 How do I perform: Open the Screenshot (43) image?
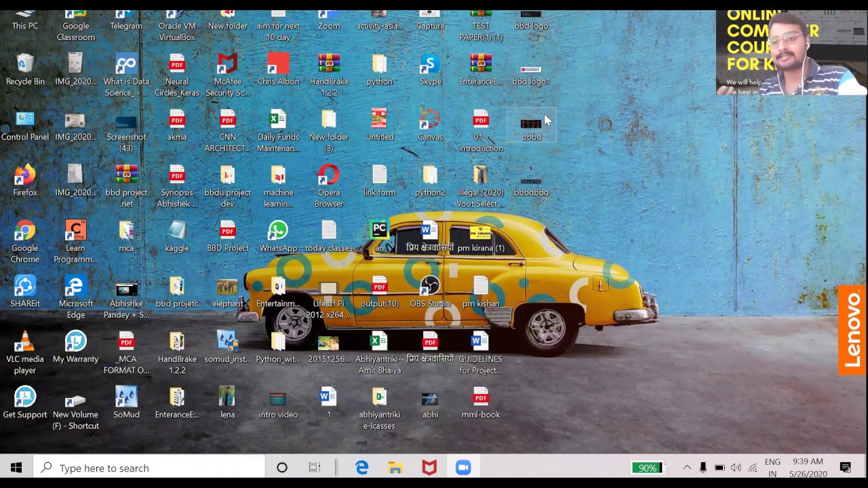click(x=126, y=131)
